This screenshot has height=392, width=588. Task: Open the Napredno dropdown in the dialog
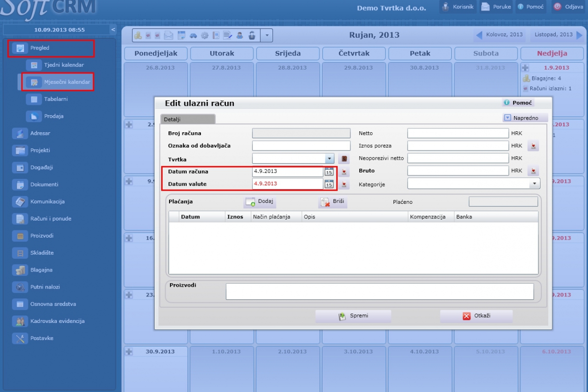[525, 118]
